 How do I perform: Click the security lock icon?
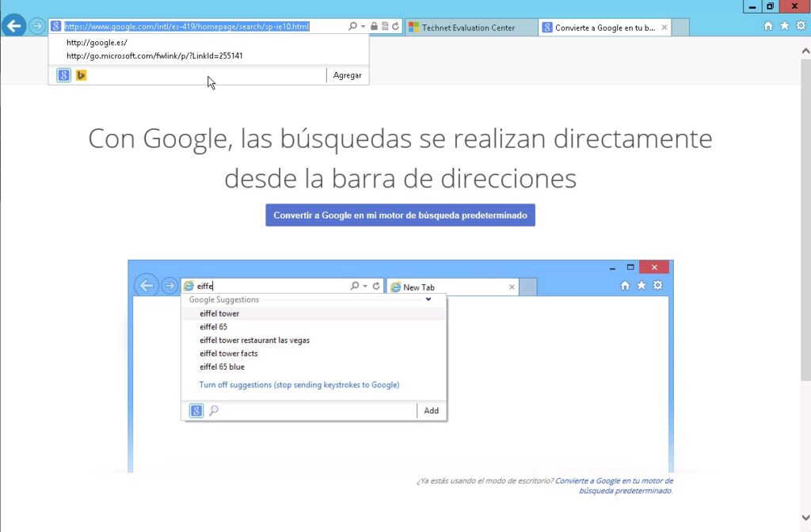[x=374, y=26]
